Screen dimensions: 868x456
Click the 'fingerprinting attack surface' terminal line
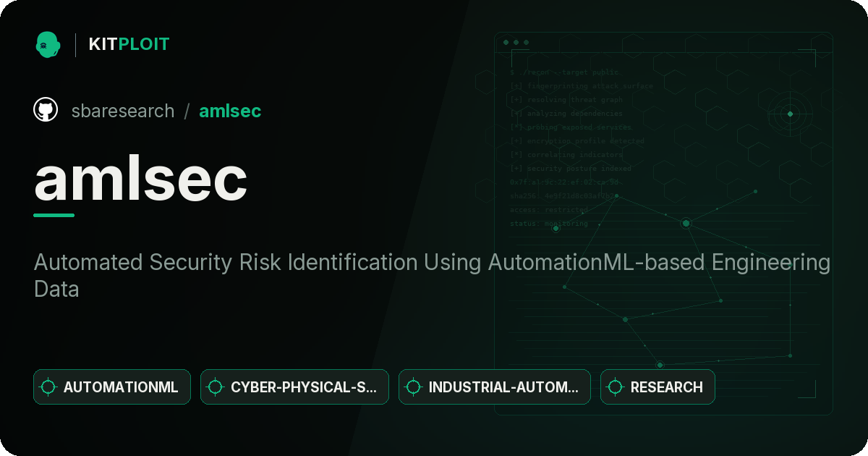(582, 86)
